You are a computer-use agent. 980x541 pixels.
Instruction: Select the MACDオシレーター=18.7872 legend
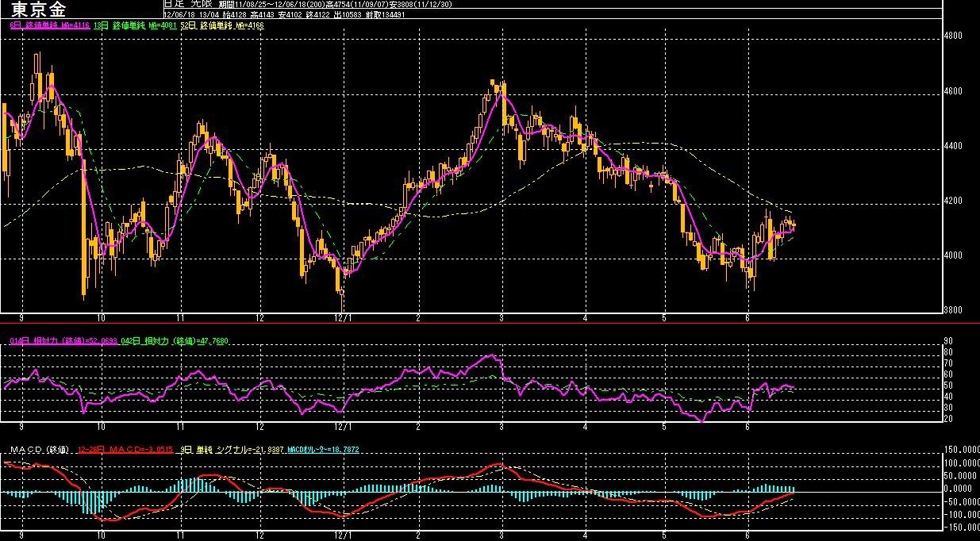click(325, 450)
